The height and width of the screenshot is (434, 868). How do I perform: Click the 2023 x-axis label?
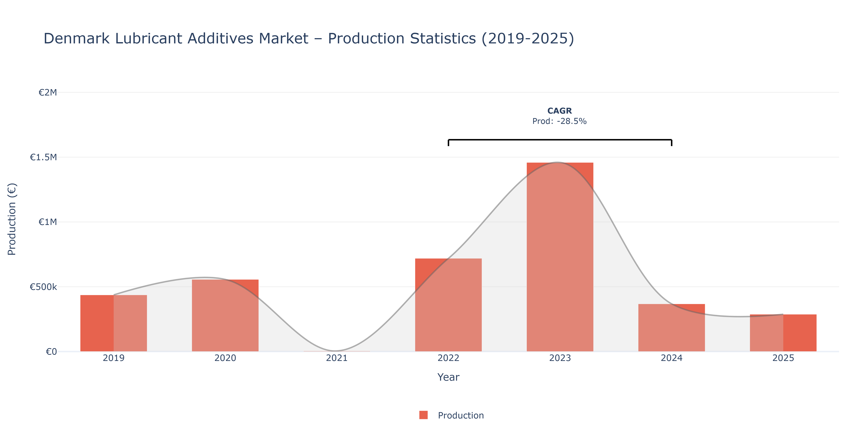point(560,358)
